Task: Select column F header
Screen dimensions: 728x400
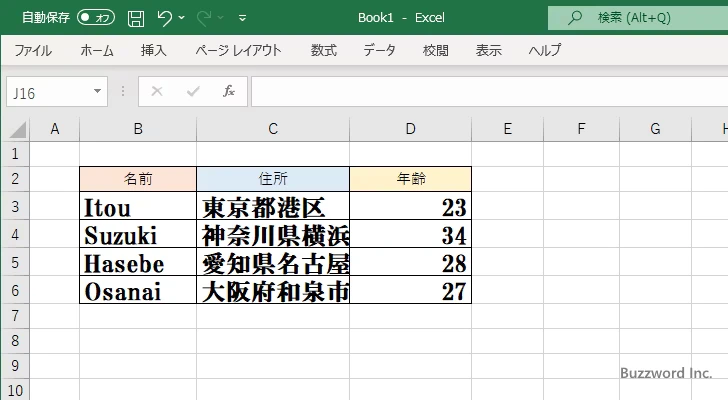Action: click(581, 129)
